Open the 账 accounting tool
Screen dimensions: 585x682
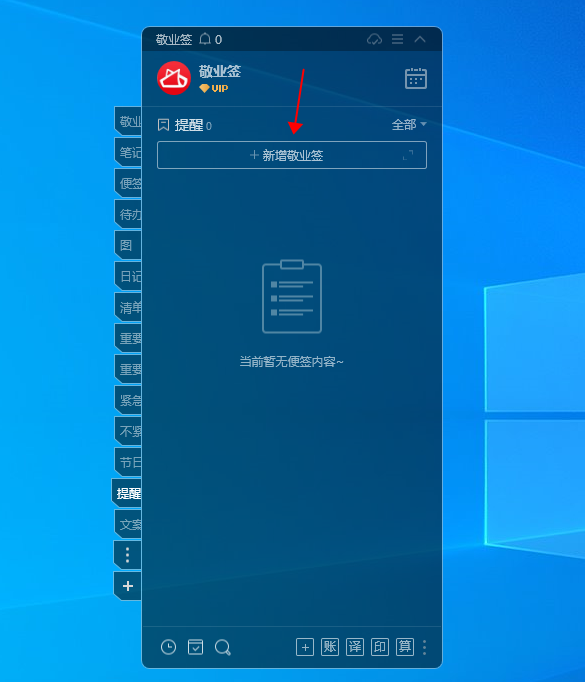point(330,647)
